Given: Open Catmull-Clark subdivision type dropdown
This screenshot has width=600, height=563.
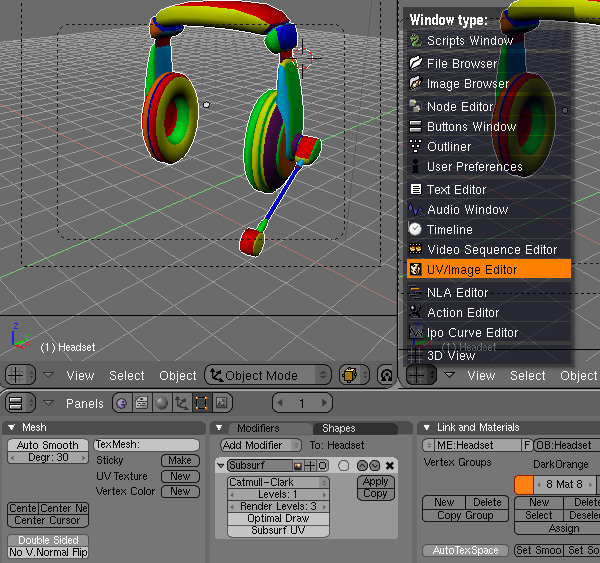Looking at the screenshot, I should 278,482.
